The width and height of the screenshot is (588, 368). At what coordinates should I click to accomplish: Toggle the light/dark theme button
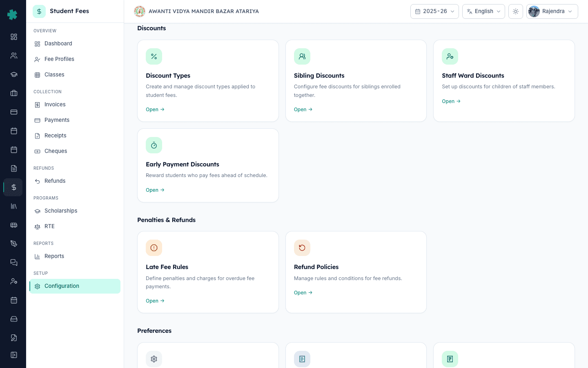coord(516,11)
